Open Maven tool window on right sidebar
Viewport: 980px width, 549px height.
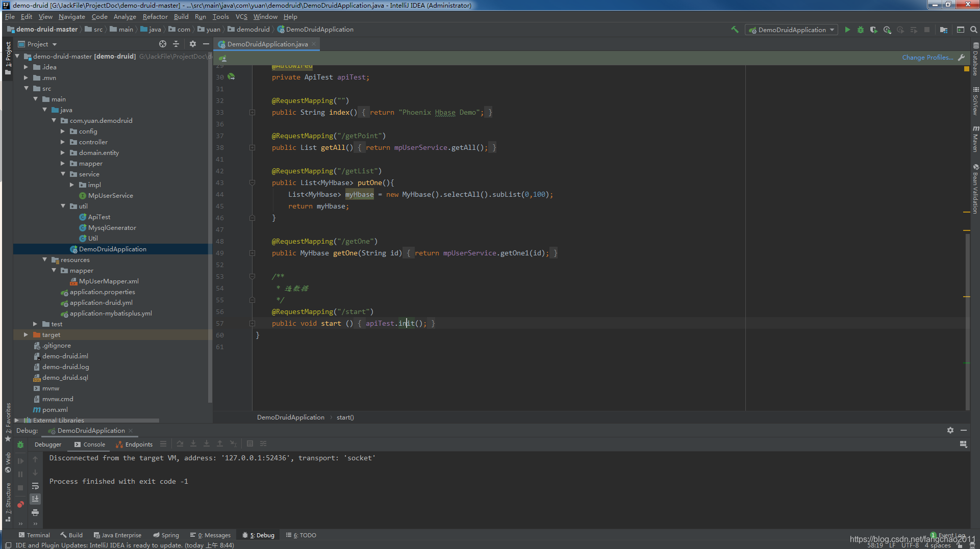coord(975,139)
